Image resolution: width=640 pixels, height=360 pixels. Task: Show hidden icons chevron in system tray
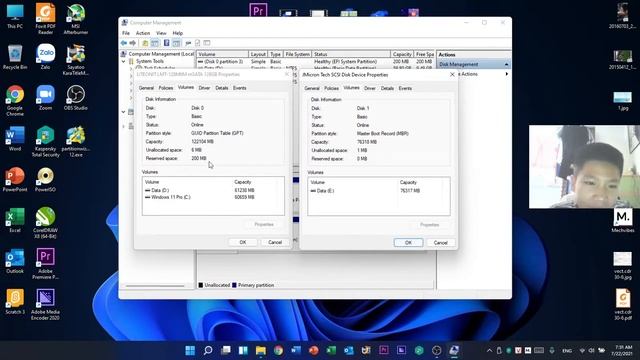tap(489, 351)
